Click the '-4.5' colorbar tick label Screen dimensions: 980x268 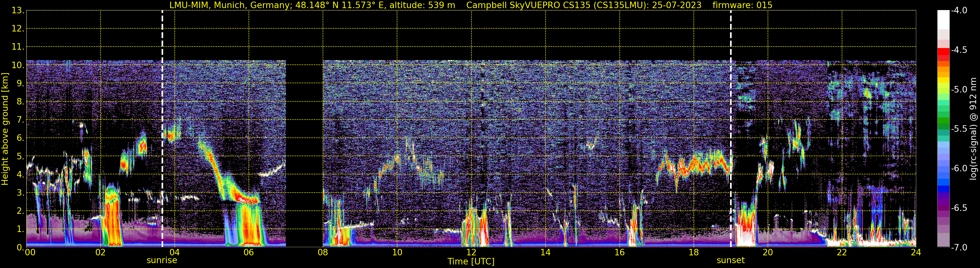959,50
